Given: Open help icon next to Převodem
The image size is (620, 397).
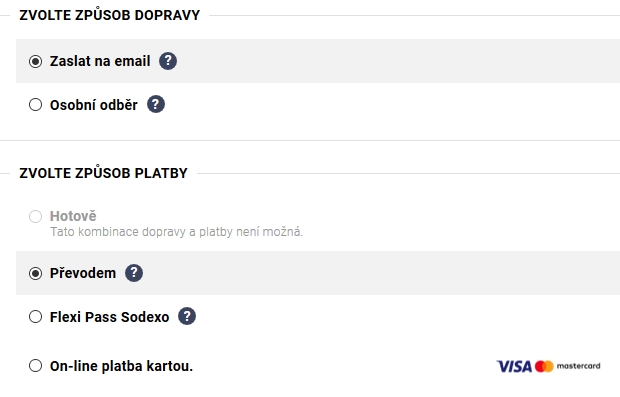Looking at the screenshot, I should [x=134, y=273].
